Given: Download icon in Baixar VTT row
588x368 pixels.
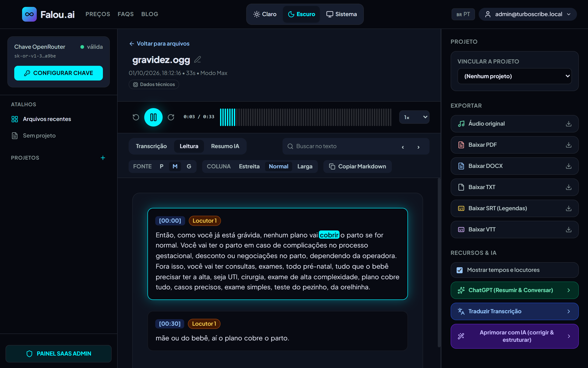Looking at the screenshot, I should click(x=568, y=230).
